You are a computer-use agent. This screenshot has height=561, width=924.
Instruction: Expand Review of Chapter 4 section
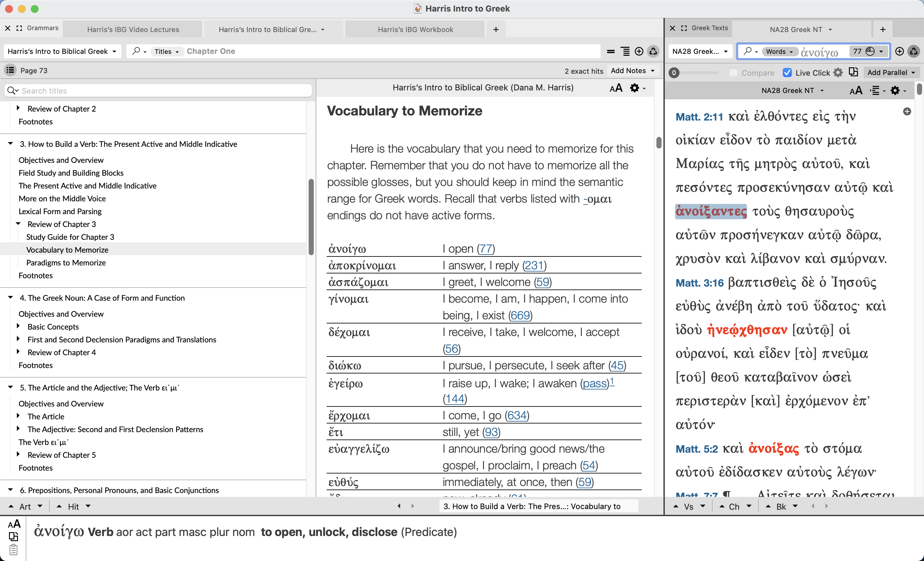pyautogui.click(x=18, y=352)
